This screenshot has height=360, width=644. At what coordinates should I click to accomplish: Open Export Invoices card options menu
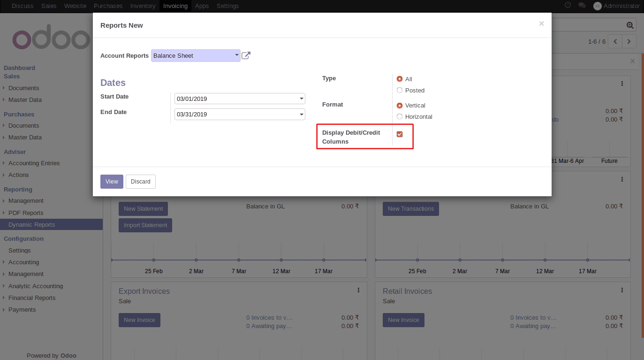click(x=358, y=290)
